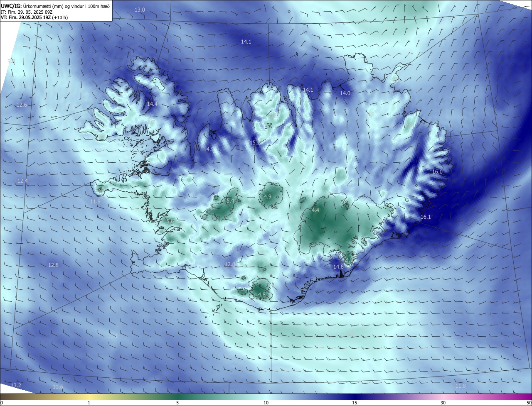532x406 pixels.
Task: Select the 5.4 value label
Action: pyautogui.click(x=230, y=201)
